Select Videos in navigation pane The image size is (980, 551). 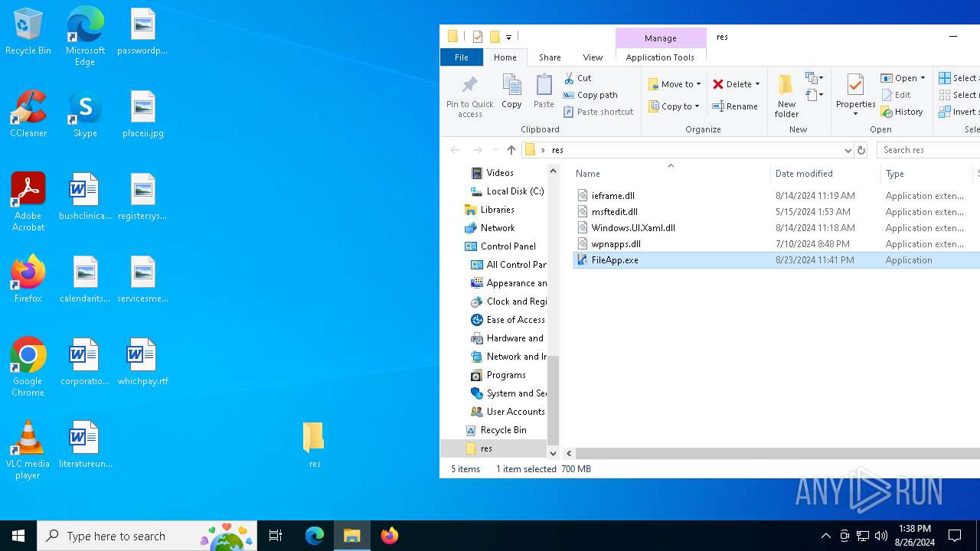(x=500, y=173)
